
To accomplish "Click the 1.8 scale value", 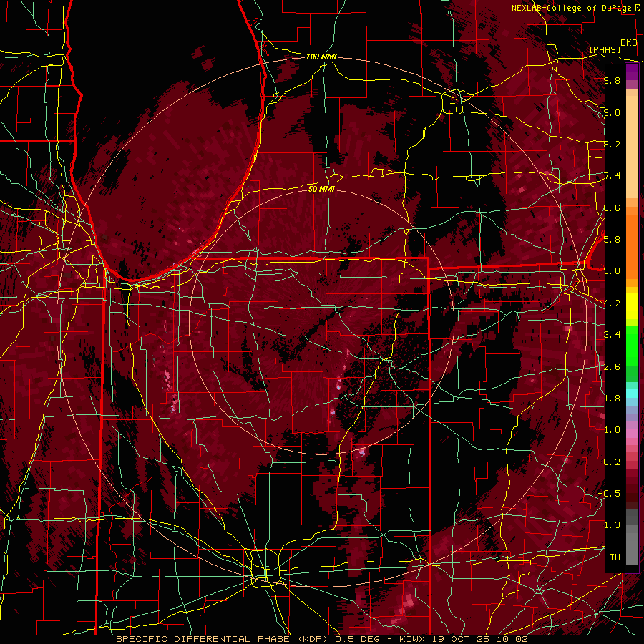I will click(612, 399).
